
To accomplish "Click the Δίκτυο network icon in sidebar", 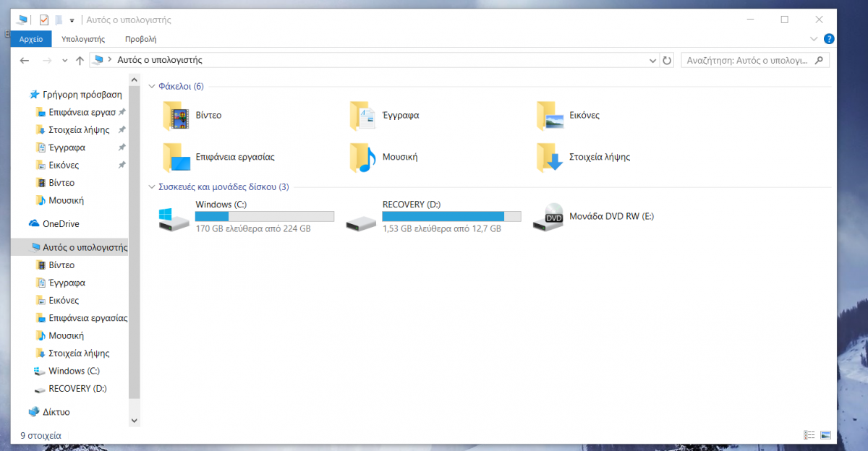I will pyautogui.click(x=34, y=412).
